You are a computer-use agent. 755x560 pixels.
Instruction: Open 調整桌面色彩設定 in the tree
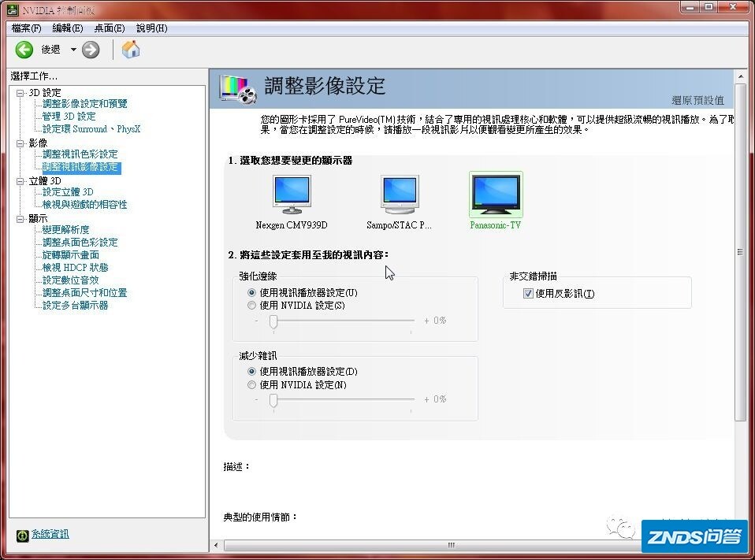point(80,243)
